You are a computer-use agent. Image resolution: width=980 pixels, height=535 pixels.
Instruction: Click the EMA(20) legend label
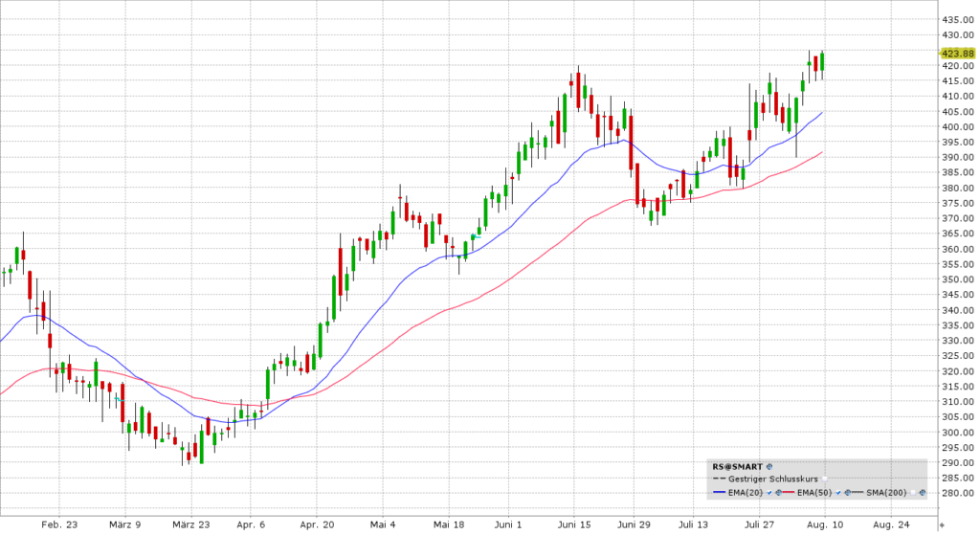coord(746,493)
